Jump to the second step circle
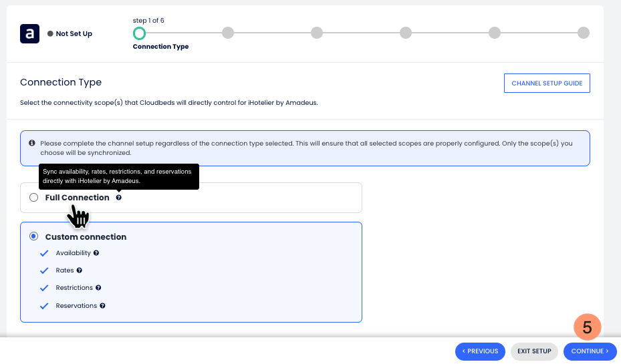Screen dimensions: 621x364 point(228,33)
